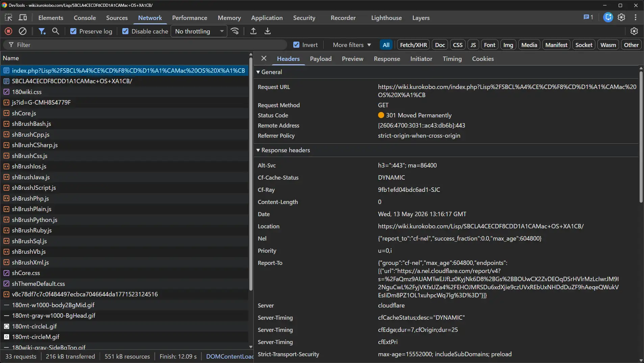The width and height of the screenshot is (644, 363).
Task: Stop recording network log
Action: point(8,31)
